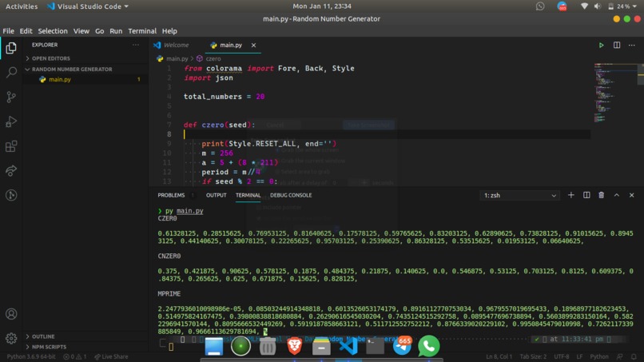Open WhatsApp from the dock

point(428,346)
